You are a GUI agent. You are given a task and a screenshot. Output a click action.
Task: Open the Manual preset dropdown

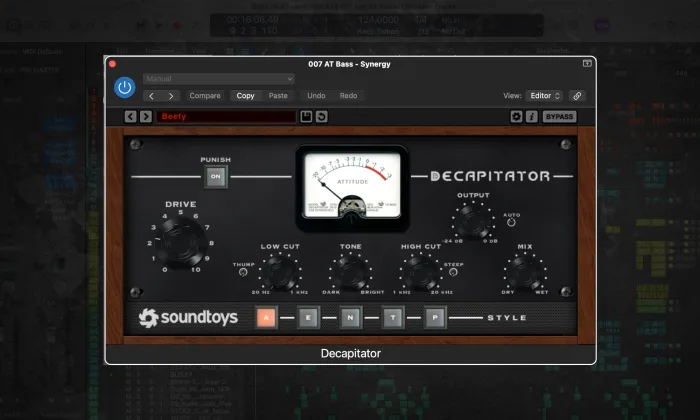point(218,78)
